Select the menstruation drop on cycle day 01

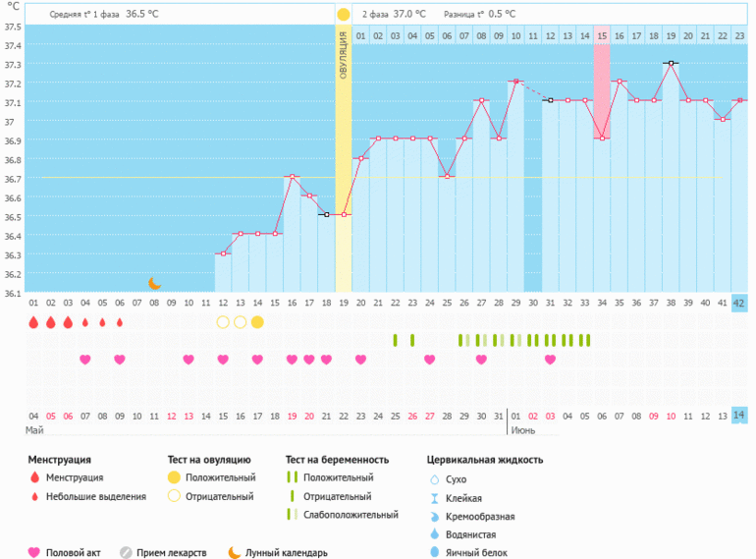pos(33,322)
